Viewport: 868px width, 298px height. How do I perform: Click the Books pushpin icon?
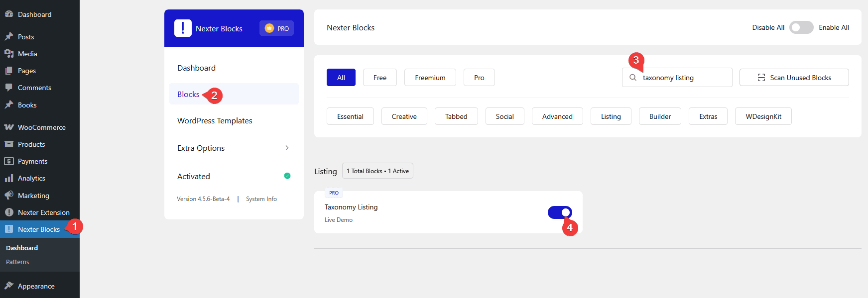tap(9, 105)
